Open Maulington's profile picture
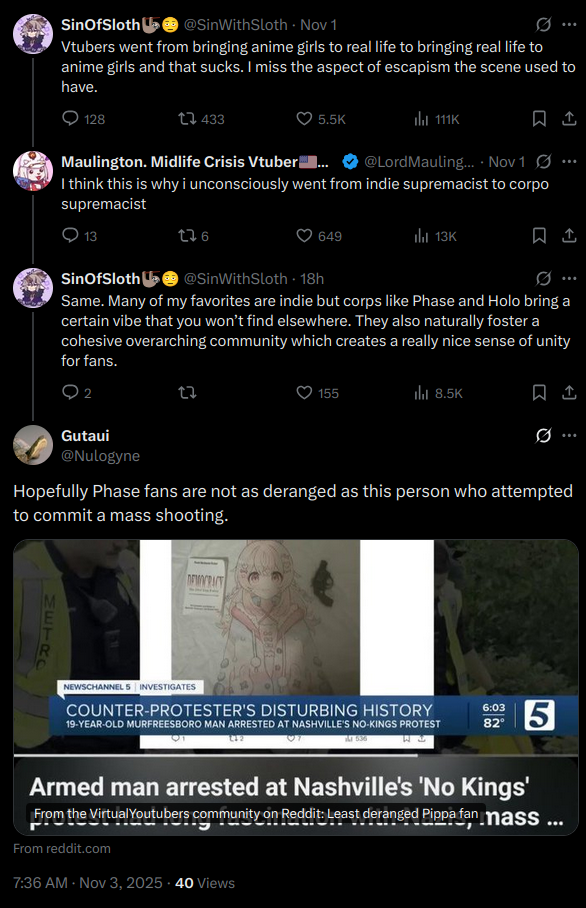Viewport: 586px width, 908px height. (33, 171)
